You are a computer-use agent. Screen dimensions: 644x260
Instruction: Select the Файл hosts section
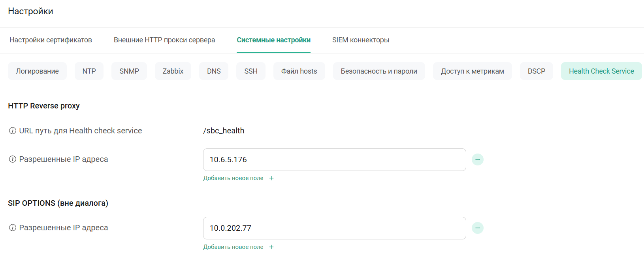point(299,71)
